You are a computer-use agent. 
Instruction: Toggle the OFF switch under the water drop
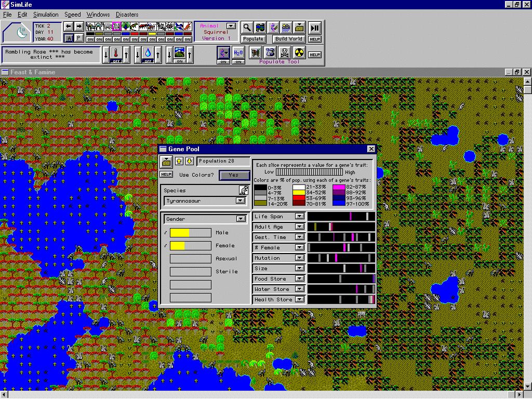click(148, 61)
